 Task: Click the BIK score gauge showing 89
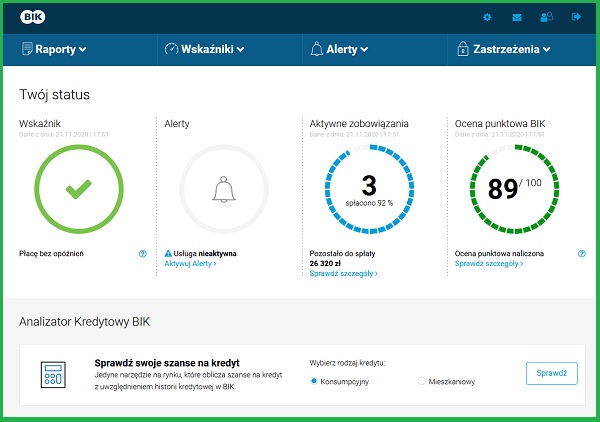[x=511, y=188]
